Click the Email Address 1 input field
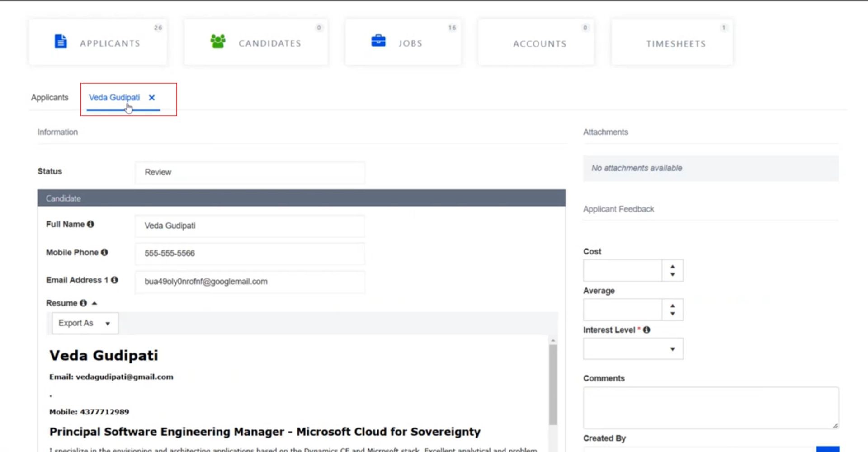The width and height of the screenshot is (868, 452). [250, 282]
